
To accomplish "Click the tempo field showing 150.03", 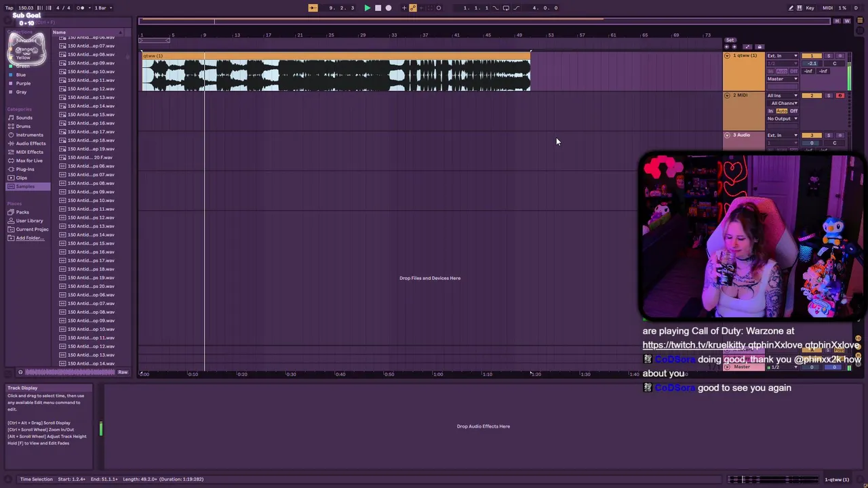I will click(x=26, y=8).
